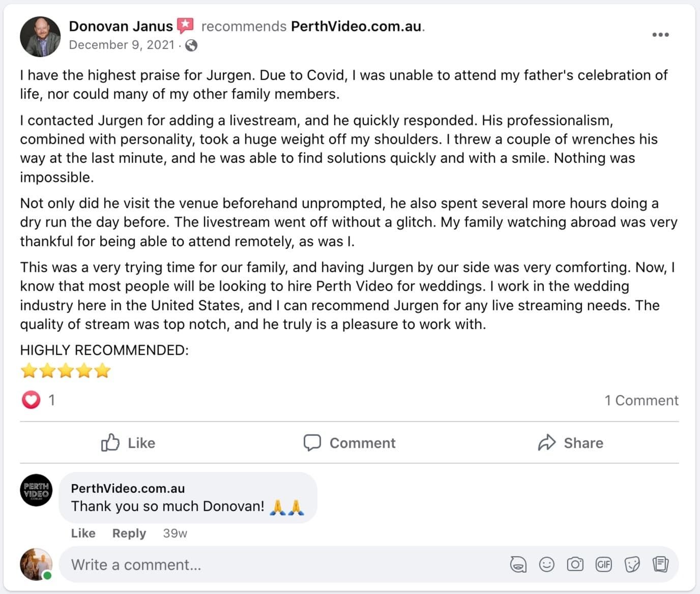Screen dimensions: 700x594
Task: Click the Comment button below the post
Action: (349, 443)
